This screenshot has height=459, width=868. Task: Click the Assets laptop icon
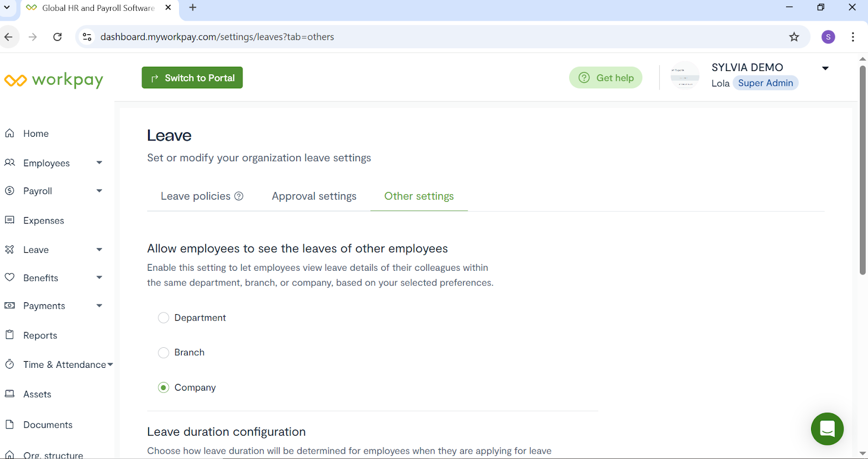coord(10,394)
